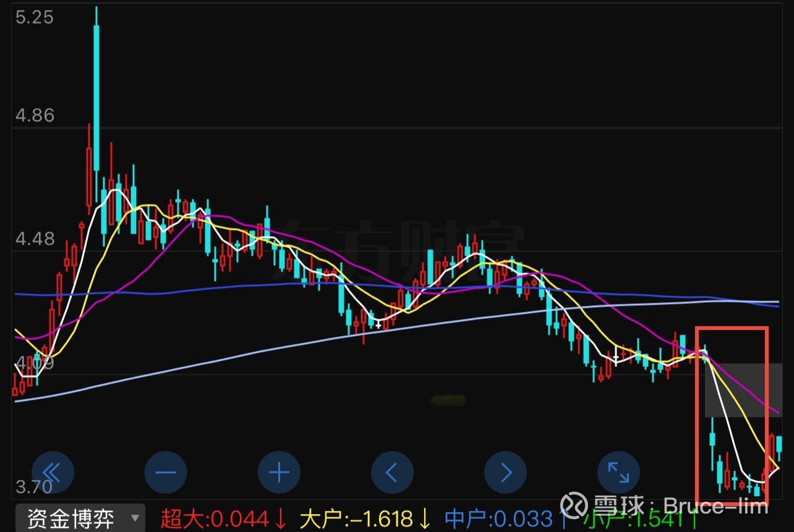The image size is (794, 532).
Task: Click the 5.25 price axis label
Action: 35,17
